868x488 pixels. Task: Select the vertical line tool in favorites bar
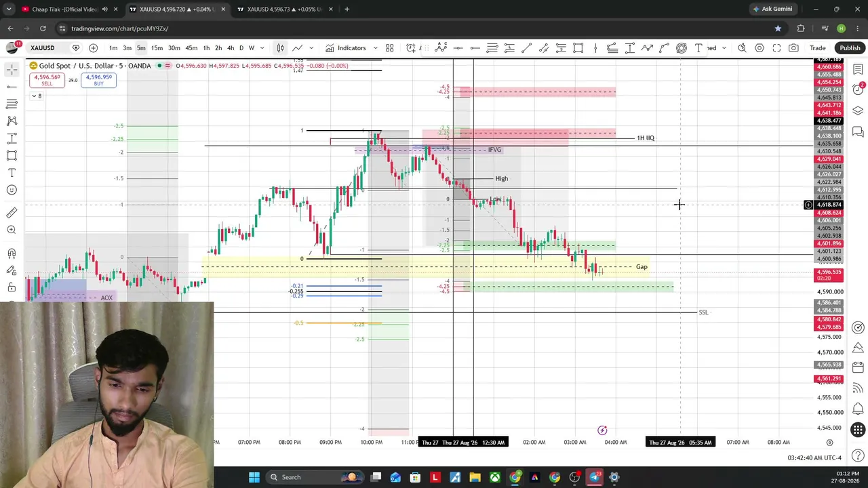pyautogui.click(x=595, y=48)
